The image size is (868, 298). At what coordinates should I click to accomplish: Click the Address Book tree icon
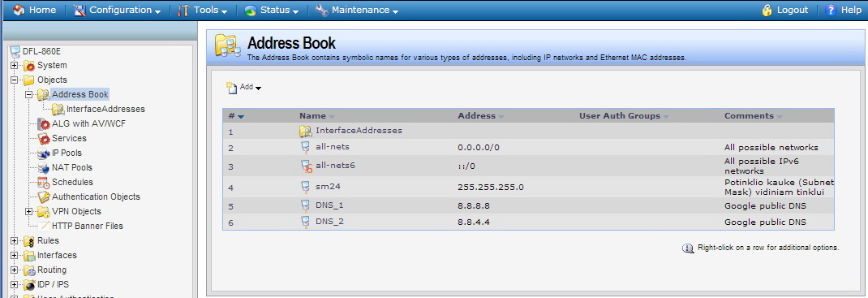tap(44, 95)
